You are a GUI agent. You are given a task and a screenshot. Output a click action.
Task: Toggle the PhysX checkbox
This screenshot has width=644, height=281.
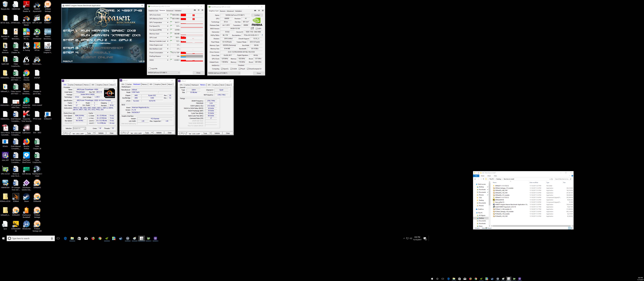[239, 69]
